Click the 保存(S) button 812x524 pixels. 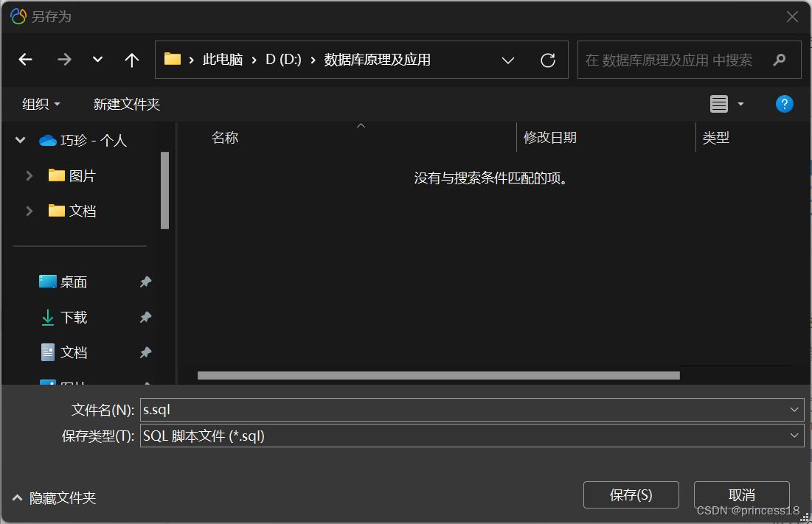click(631, 495)
